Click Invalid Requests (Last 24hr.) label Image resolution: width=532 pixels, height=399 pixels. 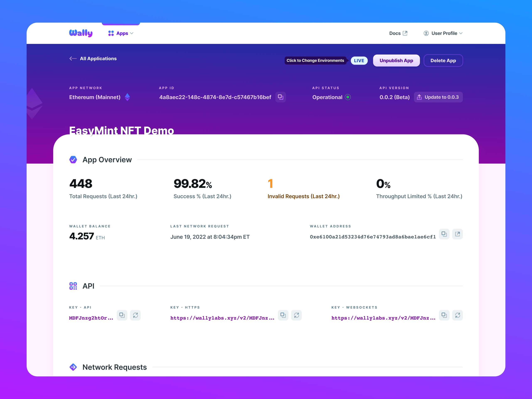pyautogui.click(x=304, y=196)
